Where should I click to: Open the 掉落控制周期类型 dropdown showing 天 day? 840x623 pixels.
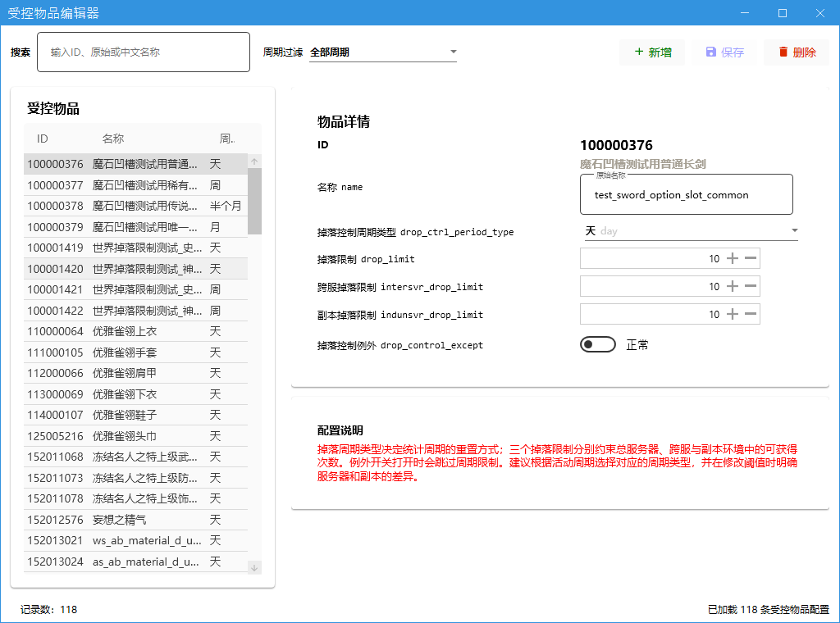click(x=691, y=230)
